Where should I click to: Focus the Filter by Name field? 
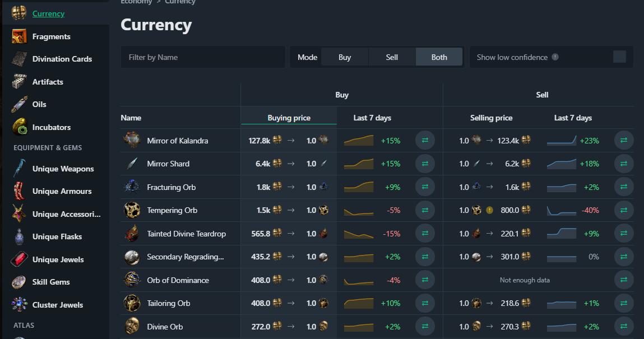203,57
